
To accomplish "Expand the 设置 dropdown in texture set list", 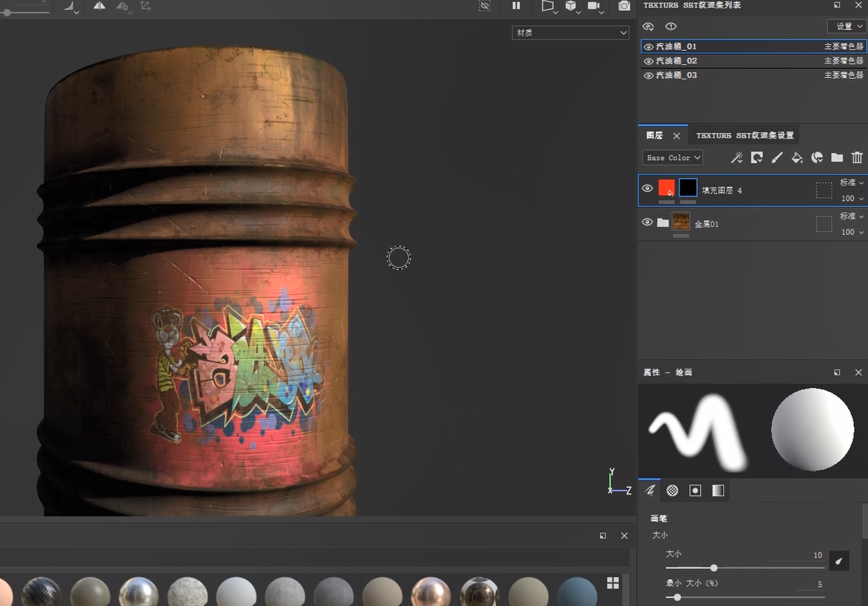I will [846, 26].
